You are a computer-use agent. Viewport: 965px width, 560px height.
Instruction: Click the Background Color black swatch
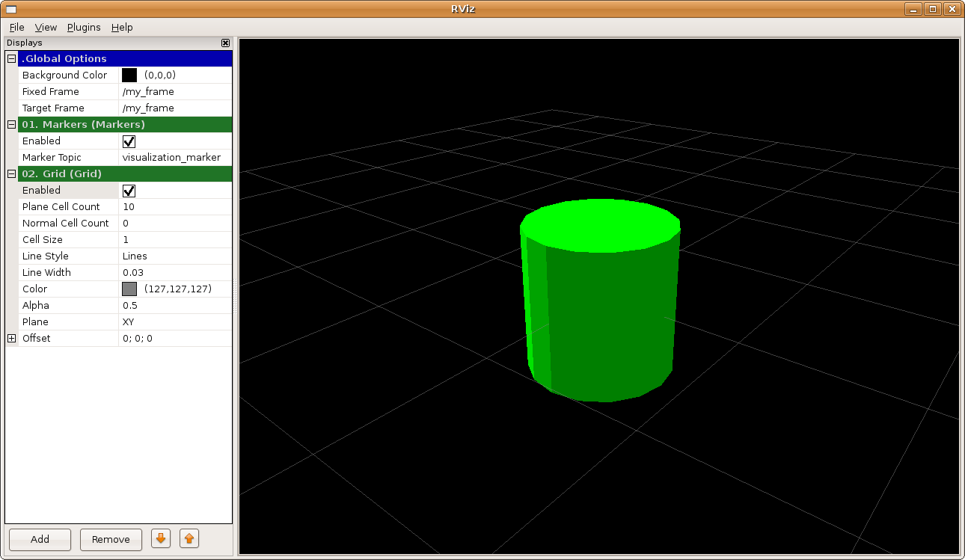point(129,76)
